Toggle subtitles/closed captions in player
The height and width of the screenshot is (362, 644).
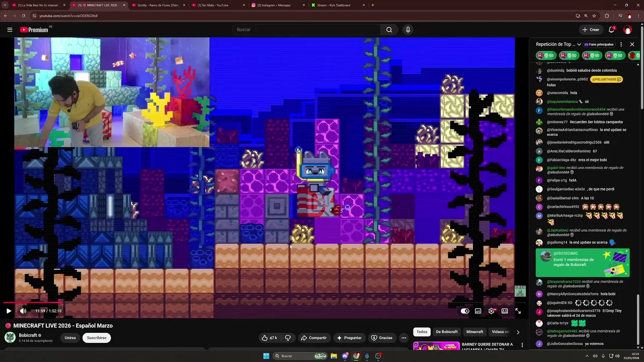click(478, 311)
